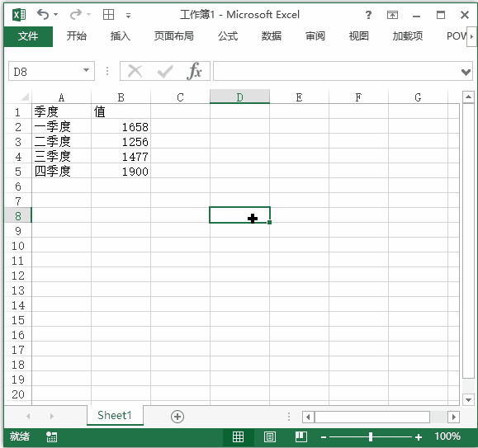
Task: Open the Name Box dropdown arrow
Action: tap(87, 70)
